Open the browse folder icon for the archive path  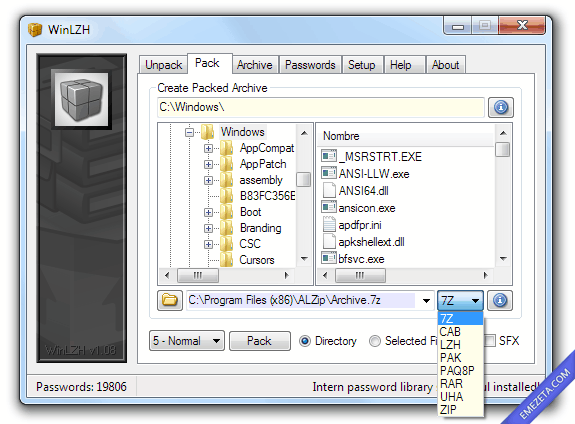pos(170,300)
